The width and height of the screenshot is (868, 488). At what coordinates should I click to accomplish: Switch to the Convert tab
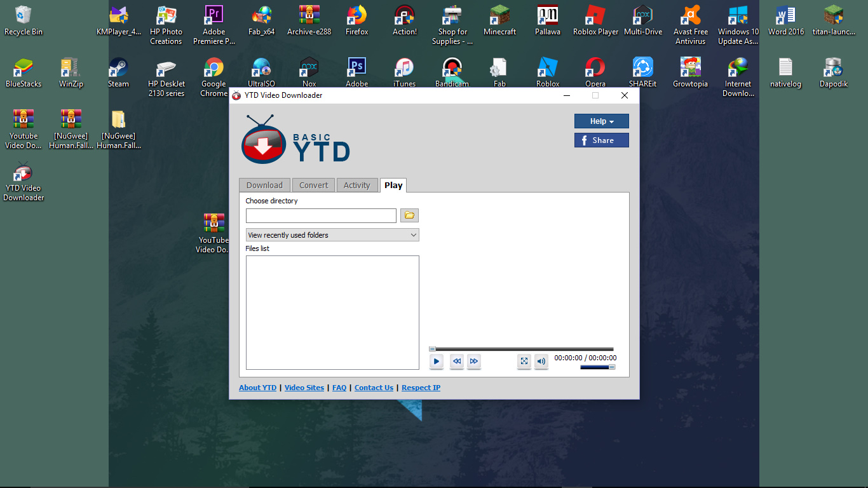coord(314,186)
